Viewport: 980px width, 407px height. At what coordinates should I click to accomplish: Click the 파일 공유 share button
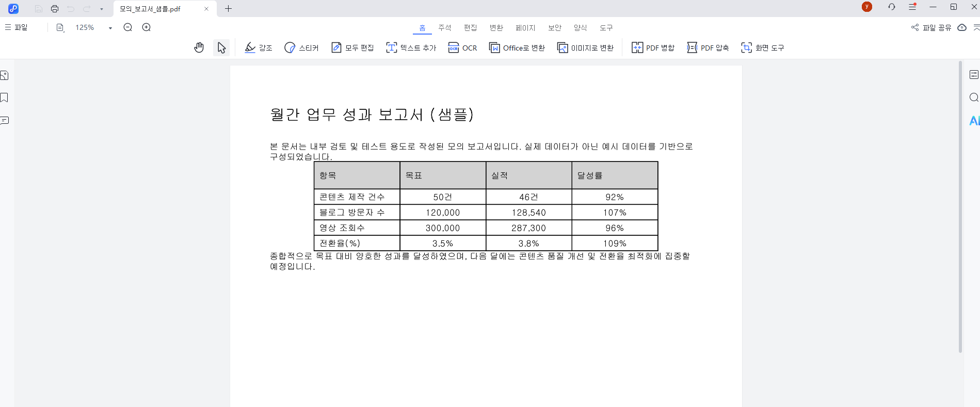click(x=931, y=27)
